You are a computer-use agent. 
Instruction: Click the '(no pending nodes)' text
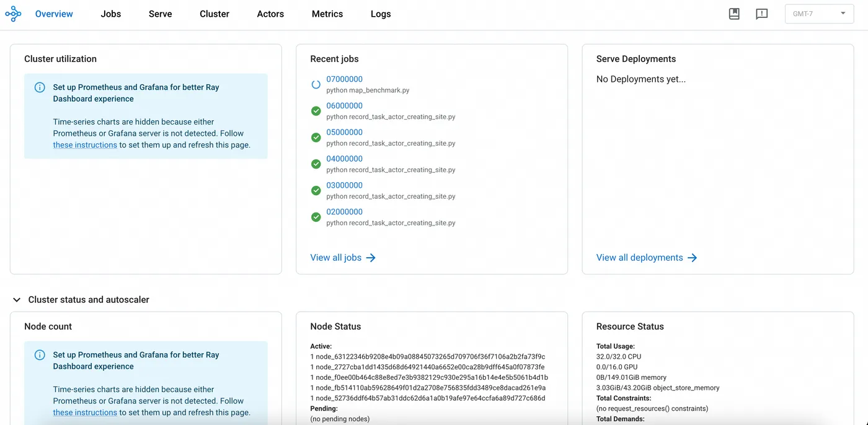[x=340, y=419]
